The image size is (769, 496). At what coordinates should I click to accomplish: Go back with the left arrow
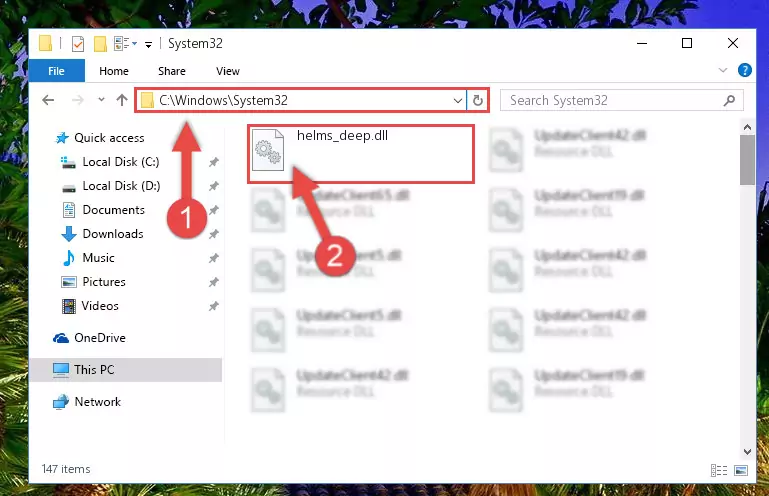(48, 100)
